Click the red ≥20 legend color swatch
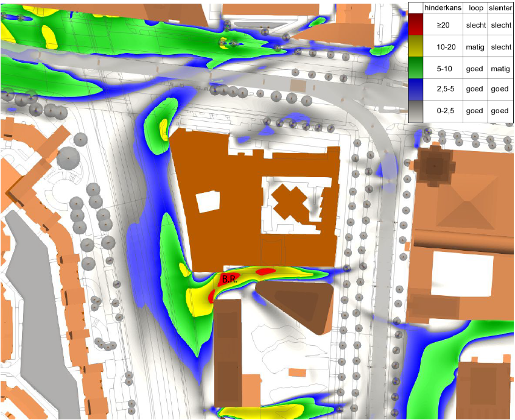The height and width of the screenshot is (420, 515). (x=416, y=24)
